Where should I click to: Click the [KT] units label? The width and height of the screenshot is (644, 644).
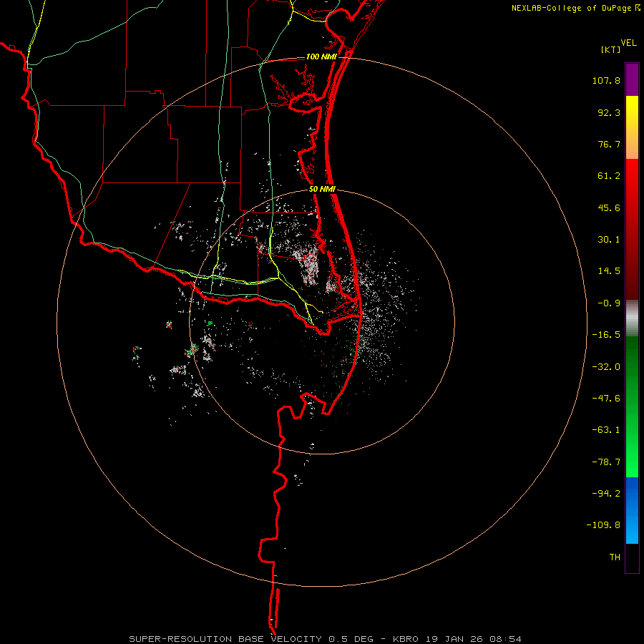pos(611,49)
